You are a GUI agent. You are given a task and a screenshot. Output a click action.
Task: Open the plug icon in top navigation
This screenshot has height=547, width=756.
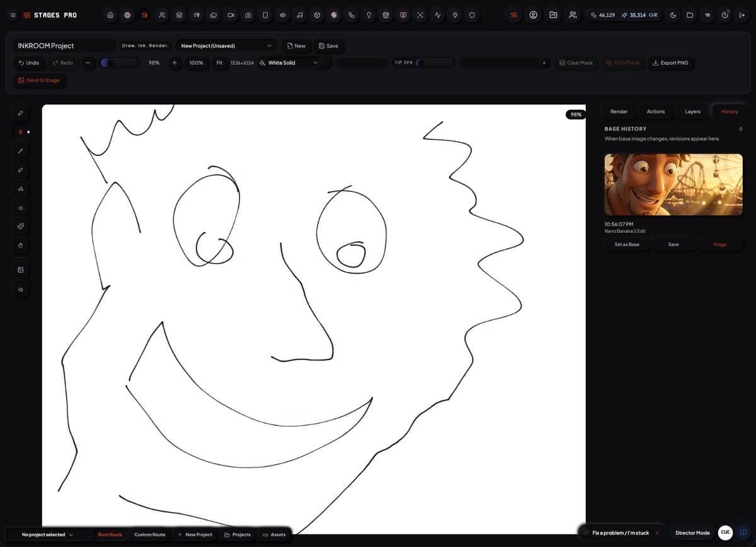click(455, 15)
